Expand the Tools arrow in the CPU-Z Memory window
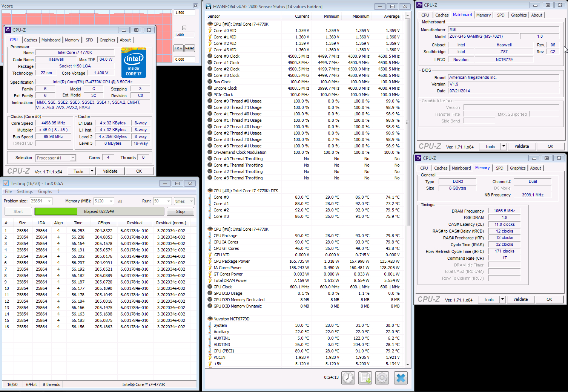 pyautogui.click(x=502, y=299)
